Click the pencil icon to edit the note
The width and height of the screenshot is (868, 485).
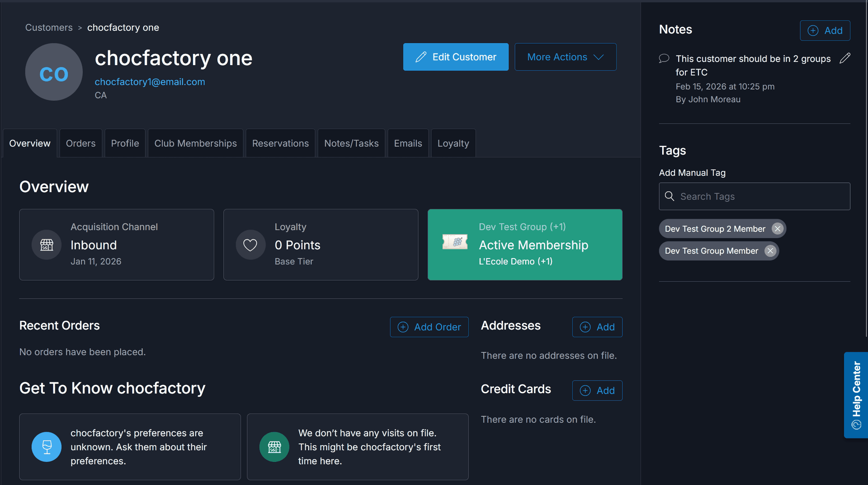(x=845, y=58)
